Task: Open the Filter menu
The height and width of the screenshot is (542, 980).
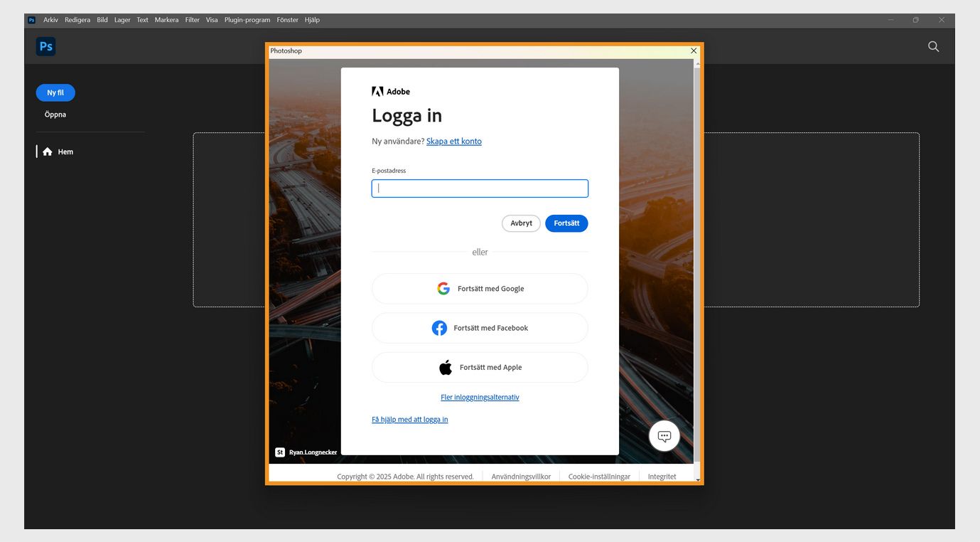Action: coord(193,20)
